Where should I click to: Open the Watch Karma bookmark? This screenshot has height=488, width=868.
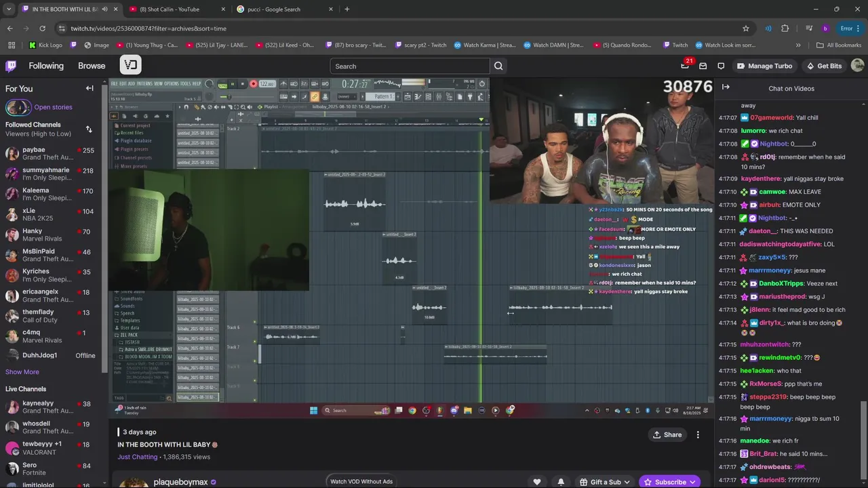(x=485, y=45)
